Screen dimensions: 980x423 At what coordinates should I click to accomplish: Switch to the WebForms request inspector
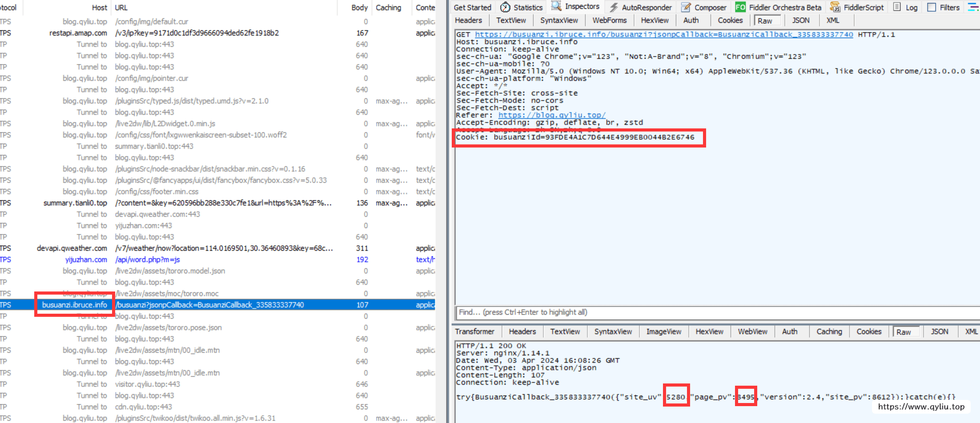coord(609,20)
